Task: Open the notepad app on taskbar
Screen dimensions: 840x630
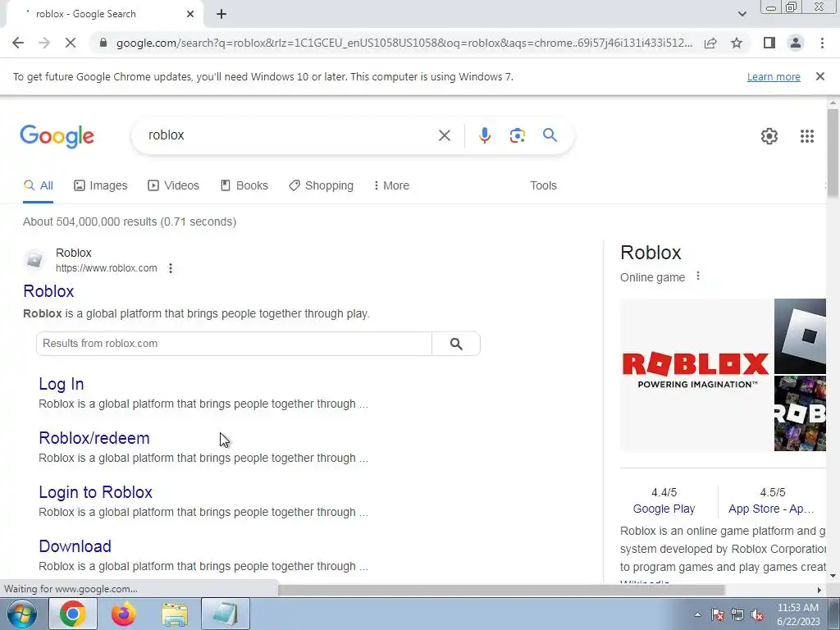Action: pyautogui.click(x=226, y=614)
